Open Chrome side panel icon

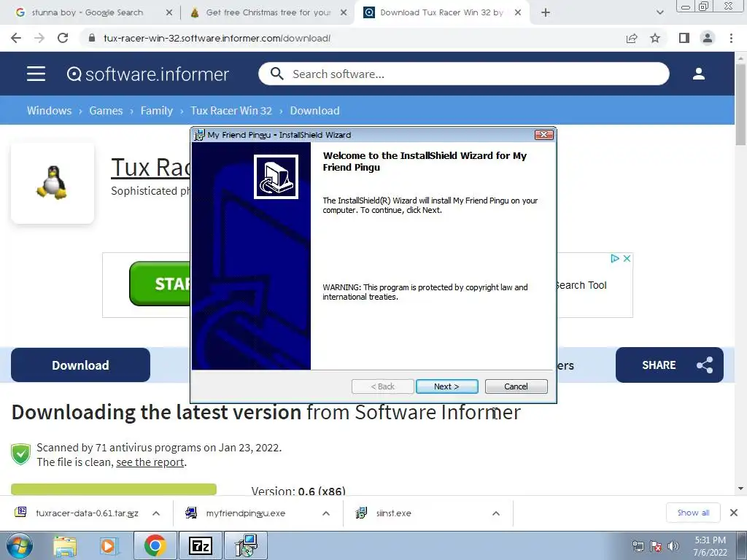pos(684,38)
